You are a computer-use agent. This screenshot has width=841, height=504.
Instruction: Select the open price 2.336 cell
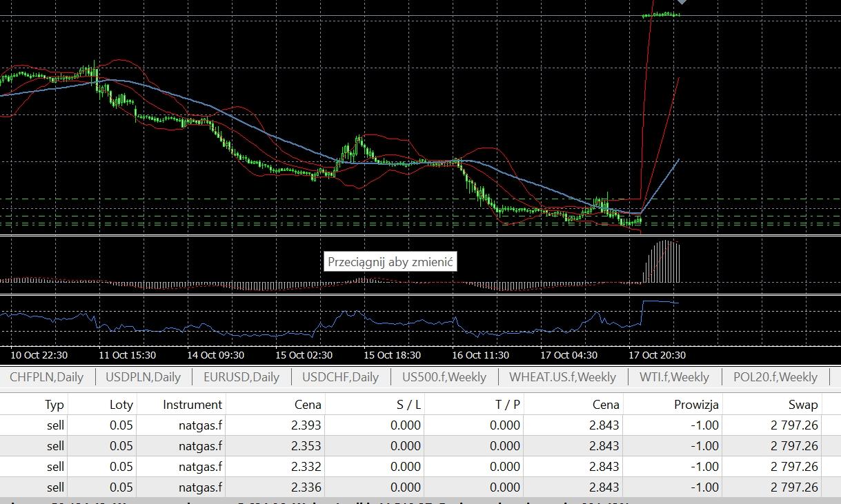click(306, 487)
